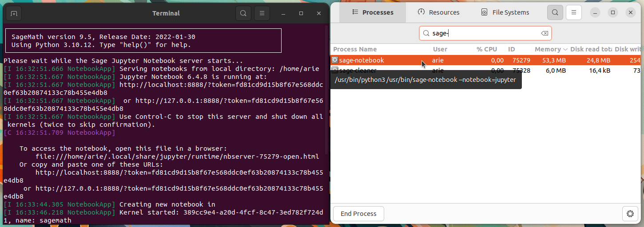Switch to Processes tab
Viewport: 644px width, 227px height.
(373, 12)
